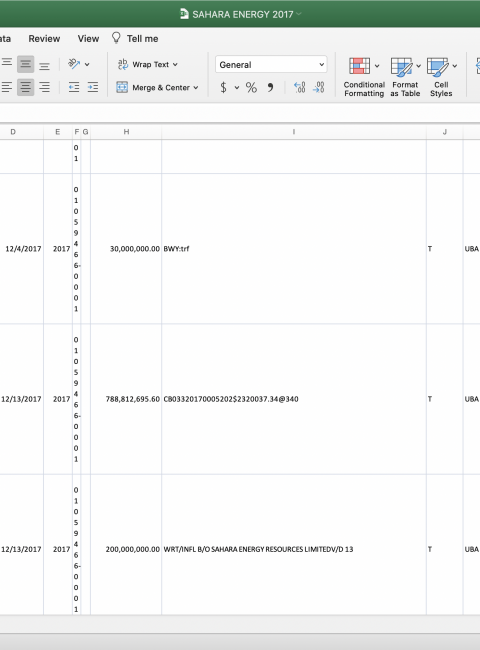Apply the currency dollar format
The width and height of the screenshot is (480, 650).
[x=223, y=87]
